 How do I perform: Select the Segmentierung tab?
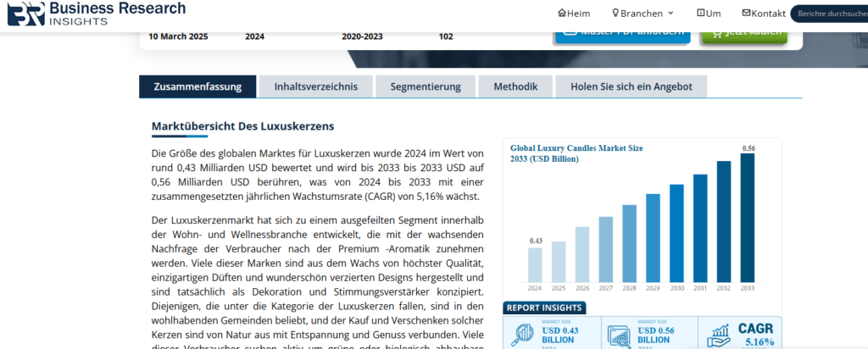click(419, 86)
